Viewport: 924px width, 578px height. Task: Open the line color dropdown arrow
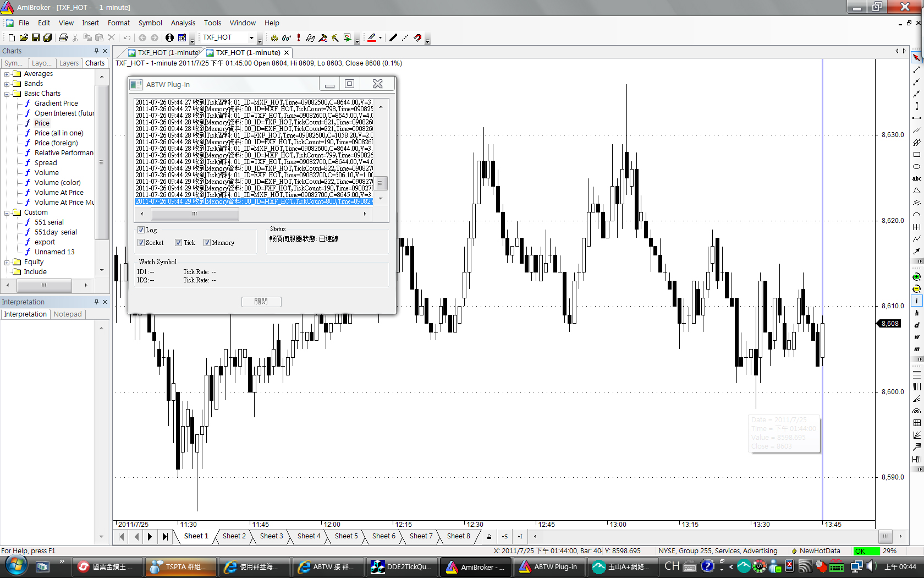pyautogui.click(x=380, y=37)
